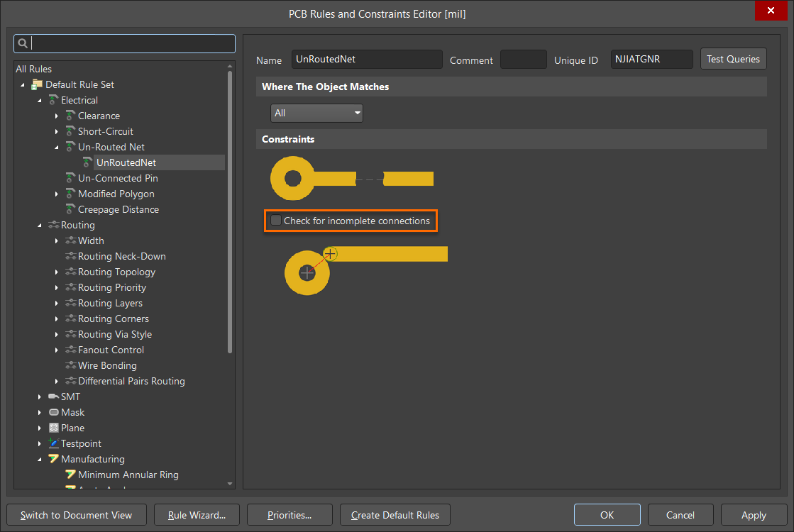
Task: Open the Rule Wizard
Action: click(197, 515)
